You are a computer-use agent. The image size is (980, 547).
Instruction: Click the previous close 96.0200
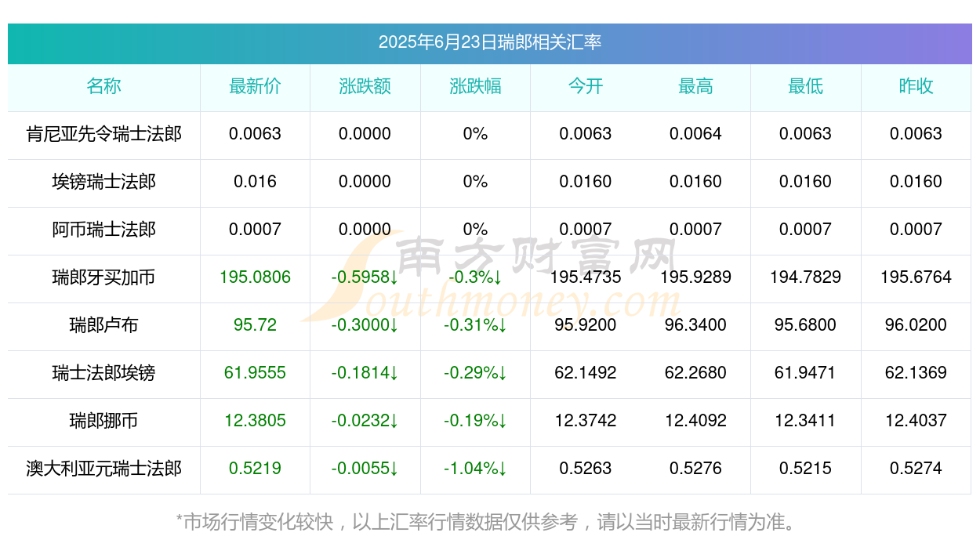point(916,325)
